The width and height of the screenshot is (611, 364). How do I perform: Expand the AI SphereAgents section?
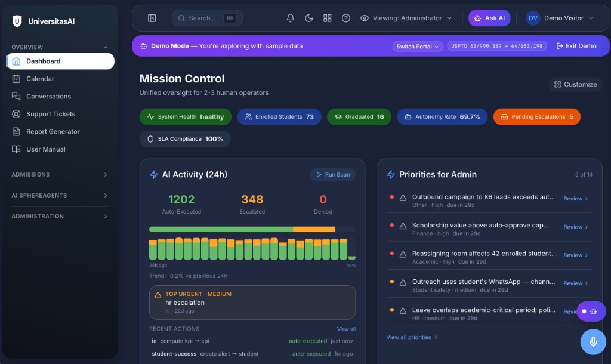(x=60, y=195)
